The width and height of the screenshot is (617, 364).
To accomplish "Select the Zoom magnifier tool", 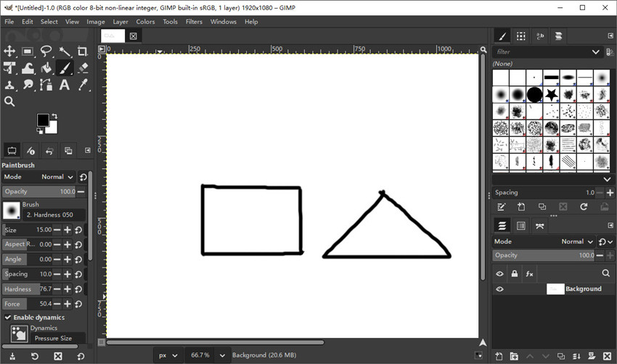I will click(x=9, y=102).
